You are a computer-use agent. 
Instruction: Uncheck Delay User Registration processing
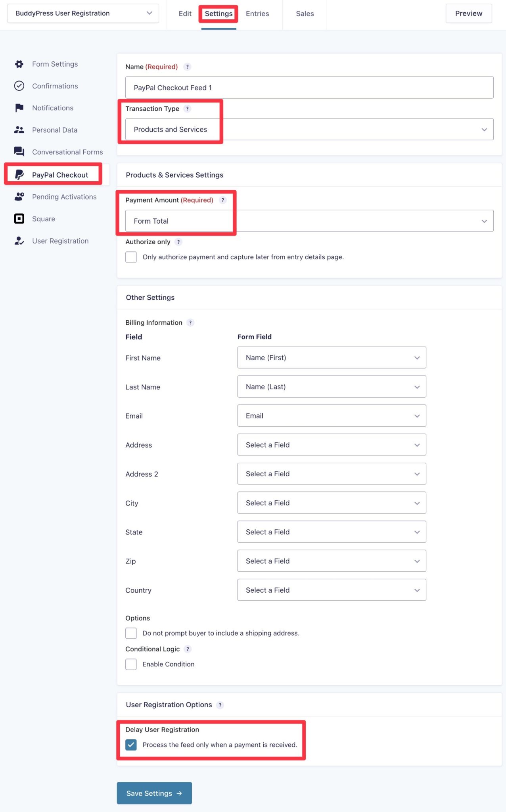pyautogui.click(x=131, y=745)
